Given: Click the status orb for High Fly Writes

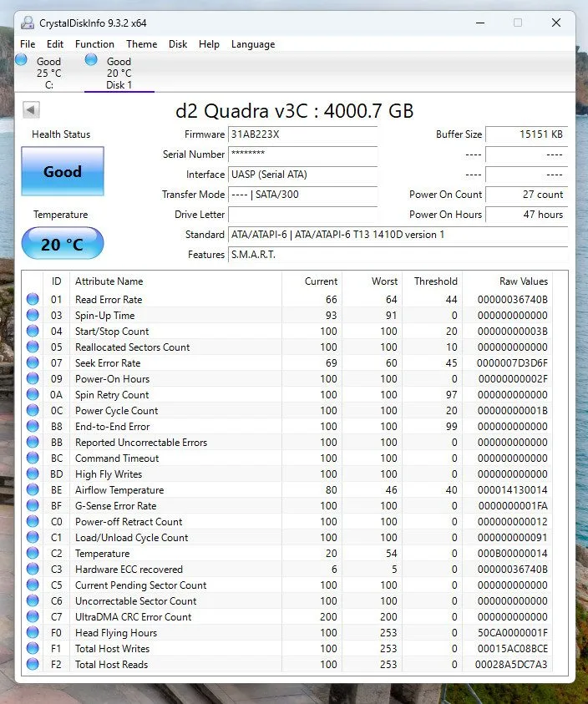Looking at the screenshot, I should 33,474.
